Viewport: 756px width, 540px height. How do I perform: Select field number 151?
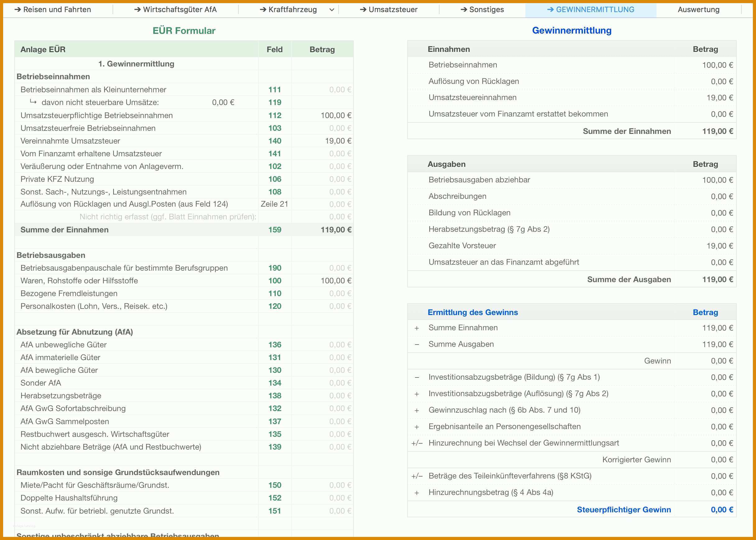pos(275,511)
